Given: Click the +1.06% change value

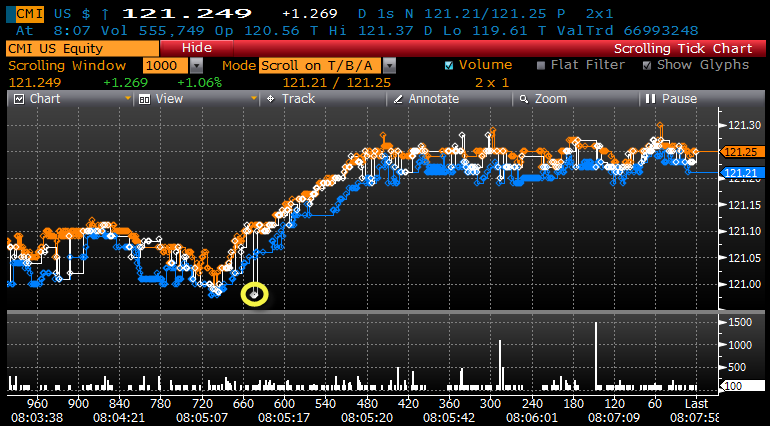Looking at the screenshot, I should tap(199, 83).
